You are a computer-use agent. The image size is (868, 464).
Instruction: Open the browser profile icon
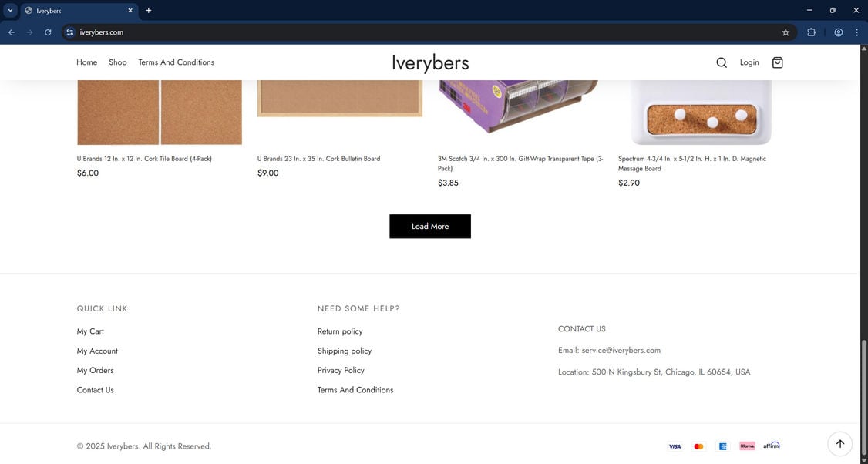[x=839, y=32]
